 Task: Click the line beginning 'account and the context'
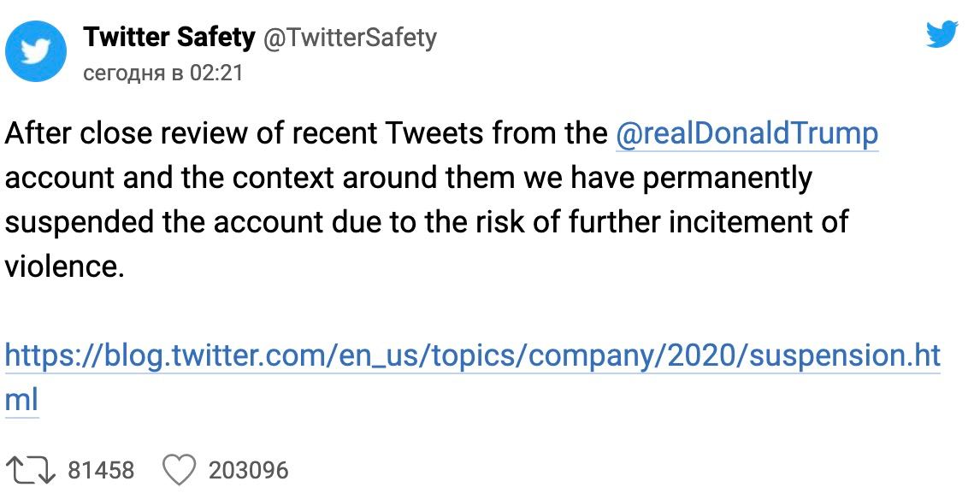(408, 178)
